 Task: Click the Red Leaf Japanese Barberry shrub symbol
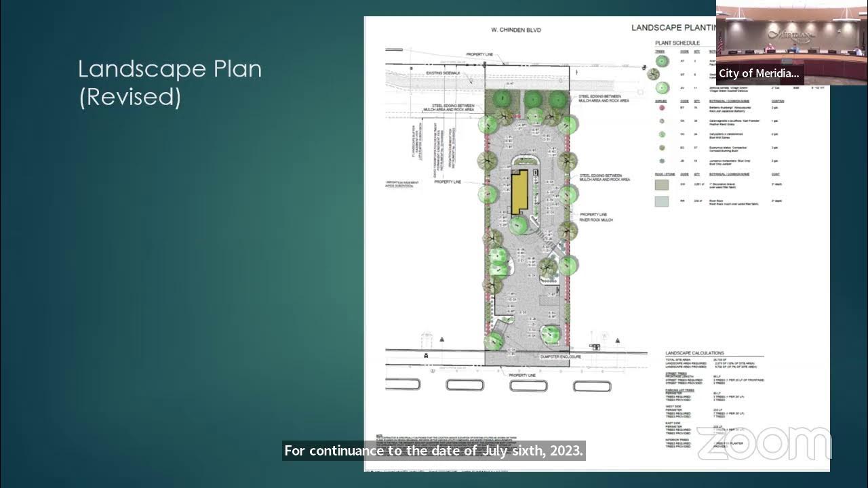tap(662, 108)
